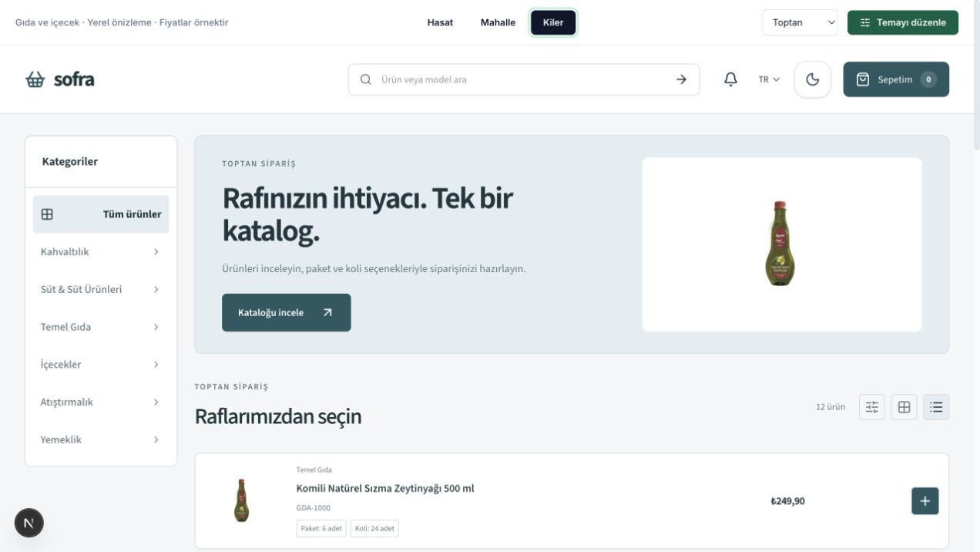Click the Kataloğu incele button
This screenshot has height=552, width=980.
coord(286,312)
